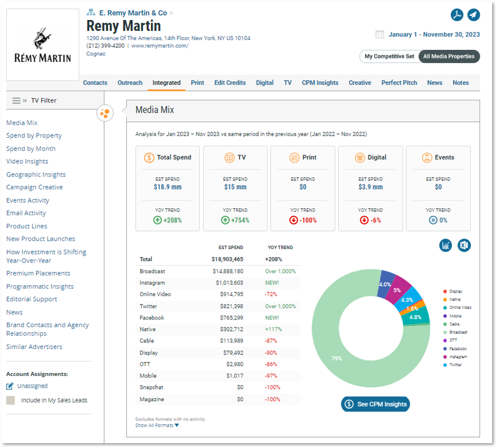
Task: Click the Unassigned account assignment link
Action: tap(33, 386)
